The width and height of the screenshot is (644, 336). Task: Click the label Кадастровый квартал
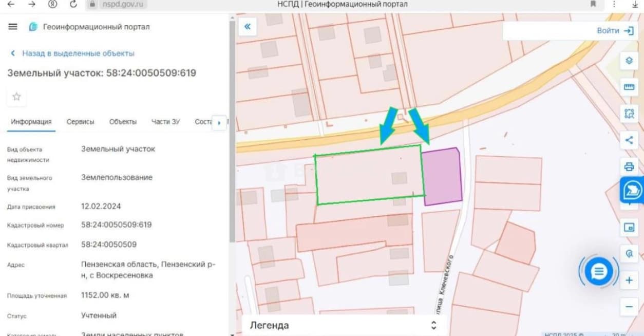[x=37, y=245]
